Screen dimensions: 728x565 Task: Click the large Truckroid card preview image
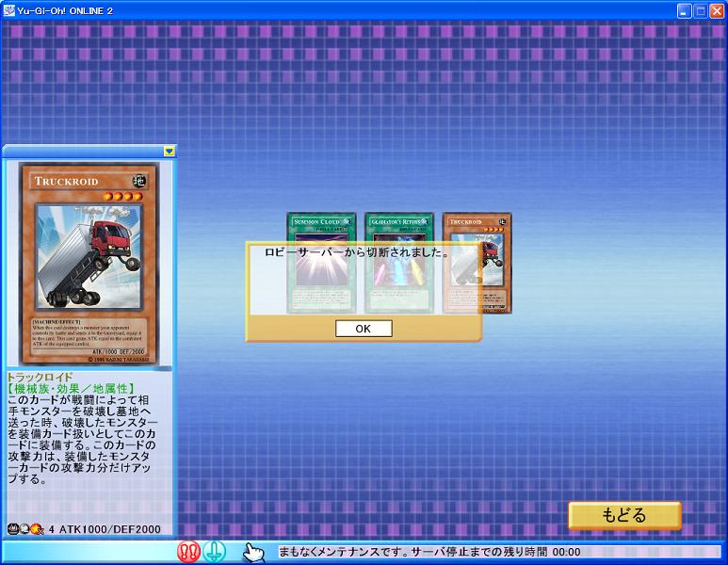[89, 264]
